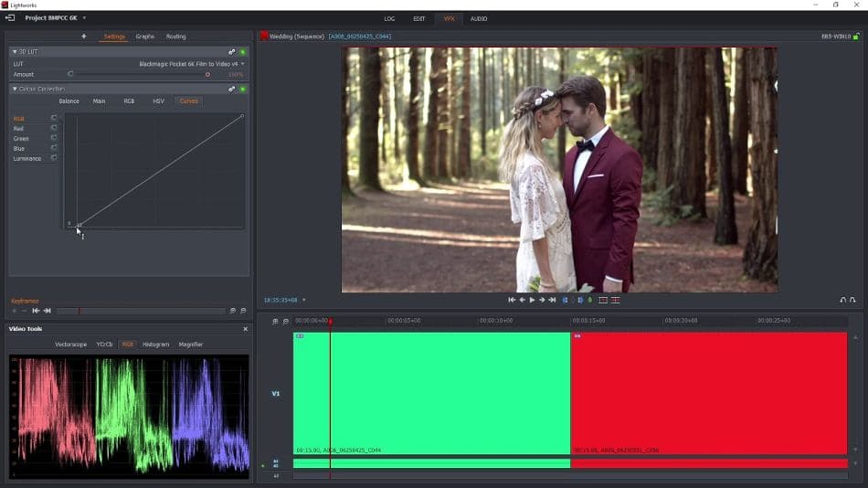Collapse the Colour Correction section
Viewport: 868px width, 488px height.
click(x=15, y=89)
